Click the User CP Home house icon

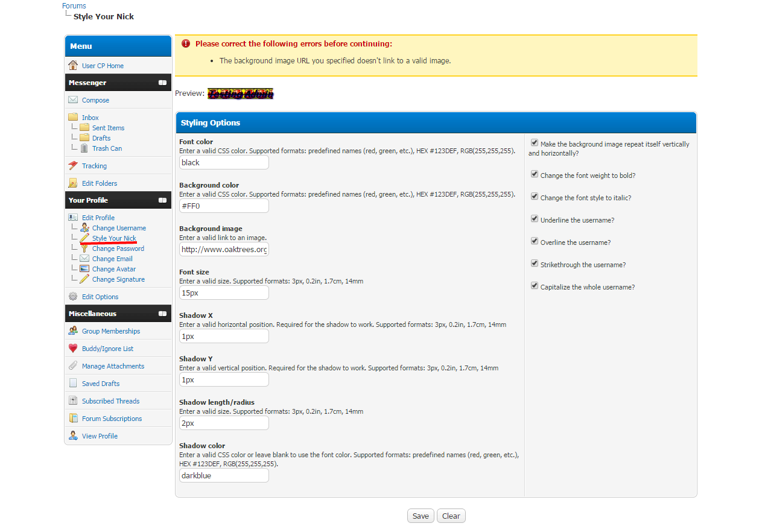[x=73, y=65]
